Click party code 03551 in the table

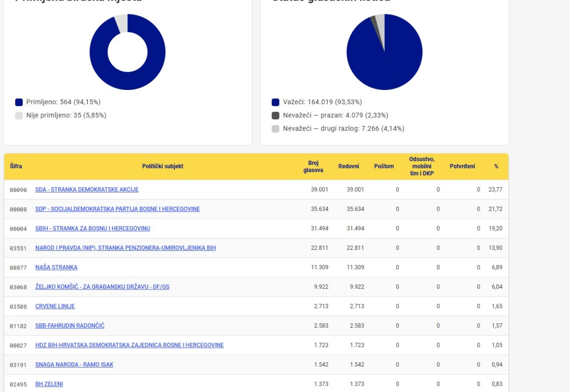click(x=18, y=248)
